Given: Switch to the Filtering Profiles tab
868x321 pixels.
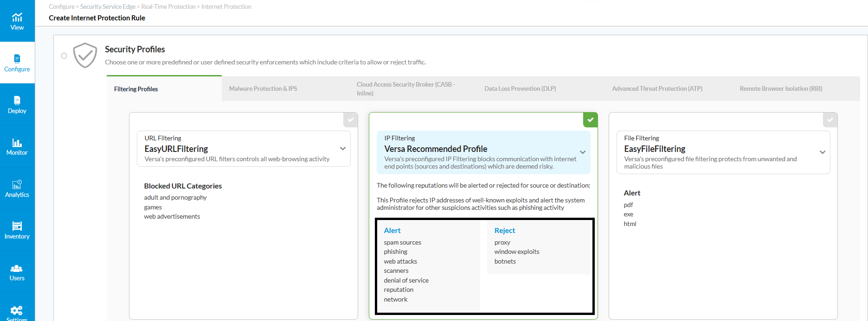Looking at the screenshot, I should [164, 89].
